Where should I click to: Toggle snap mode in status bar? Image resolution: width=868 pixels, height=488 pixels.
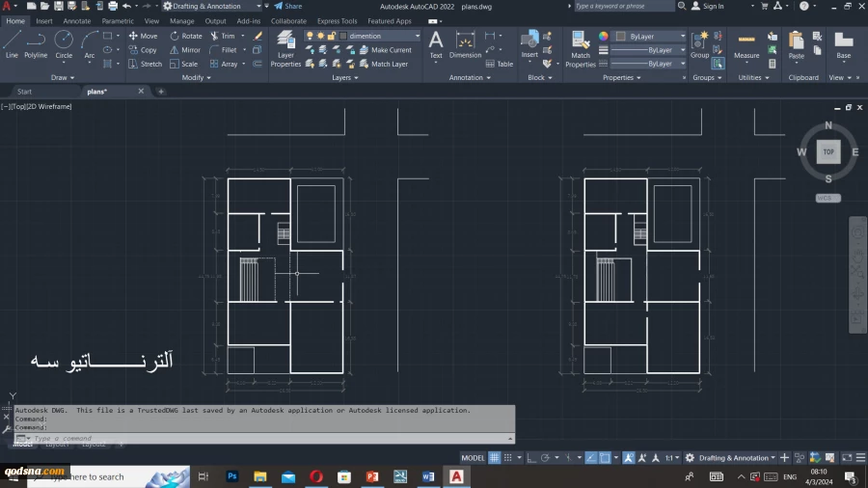[x=507, y=457]
